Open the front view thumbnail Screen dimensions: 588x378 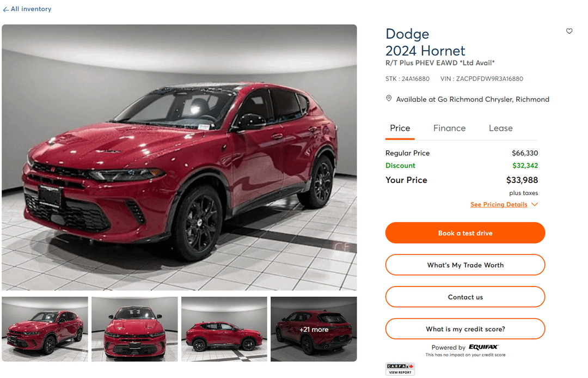click(x=134, y=329)
